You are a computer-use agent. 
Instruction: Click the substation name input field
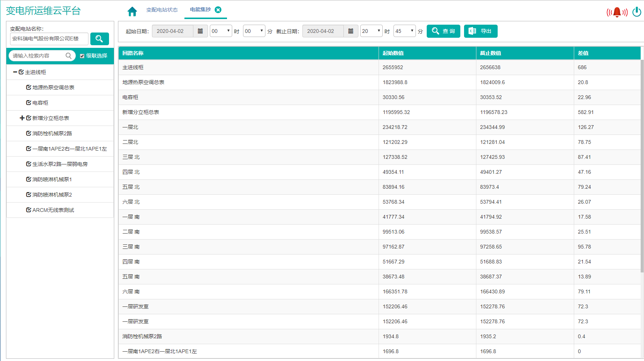point(49,39)
